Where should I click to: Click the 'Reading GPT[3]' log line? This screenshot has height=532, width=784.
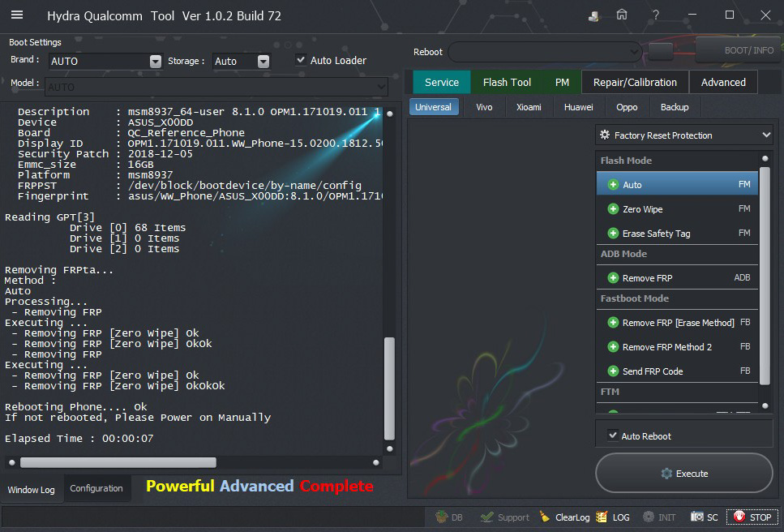pos(49,217)
